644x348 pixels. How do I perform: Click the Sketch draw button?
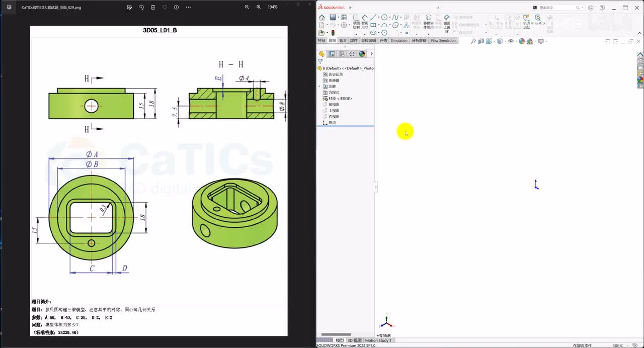pos(356,22)
